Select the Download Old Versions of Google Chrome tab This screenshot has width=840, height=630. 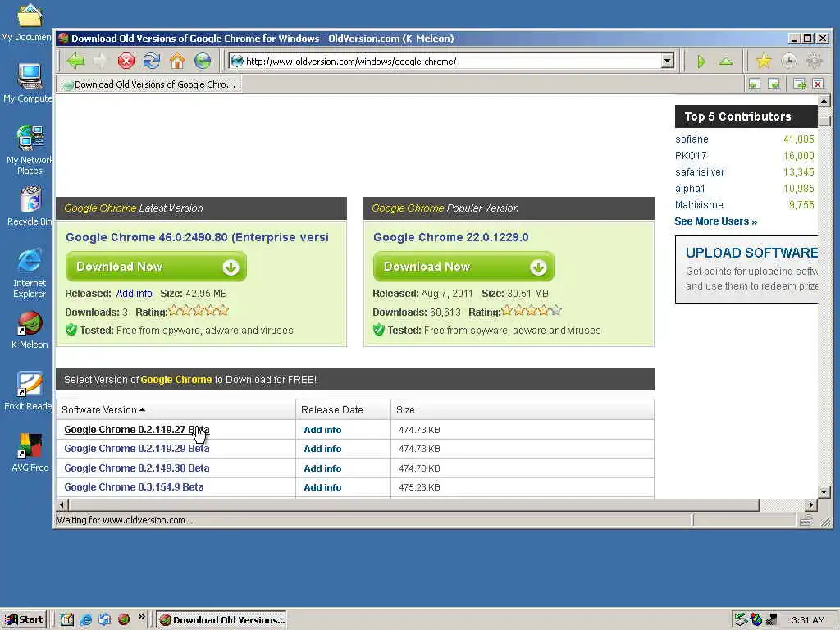(x=150, y=84)
